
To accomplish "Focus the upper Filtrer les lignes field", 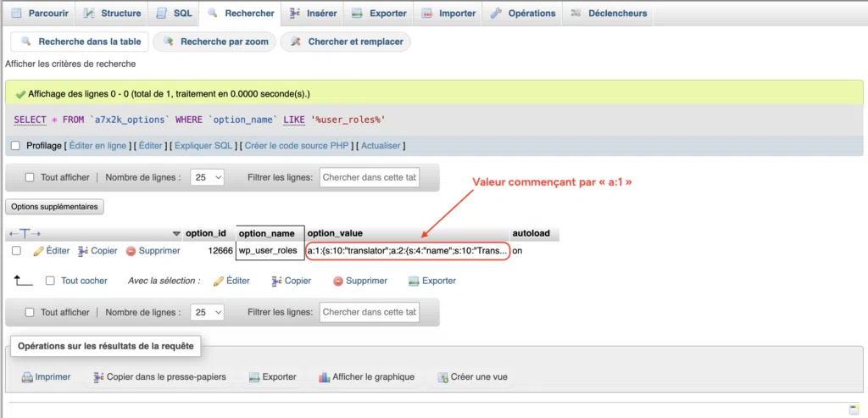I will click(370, 178).
